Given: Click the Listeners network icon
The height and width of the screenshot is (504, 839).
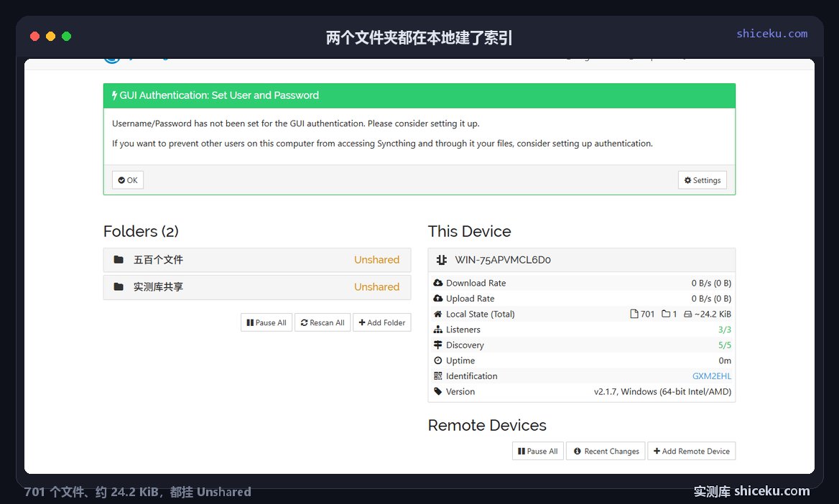Looking at the screenshot, I should tap(437, 330).
